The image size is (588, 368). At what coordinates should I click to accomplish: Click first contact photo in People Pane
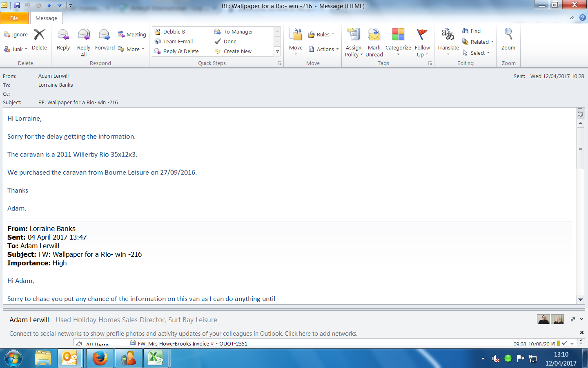click(543, 319)
